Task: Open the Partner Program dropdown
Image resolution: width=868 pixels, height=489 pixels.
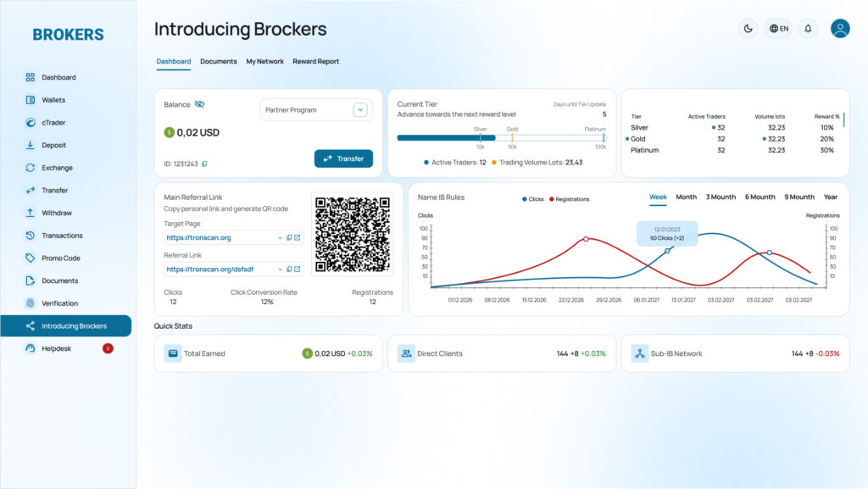Action: click(359, 109)
